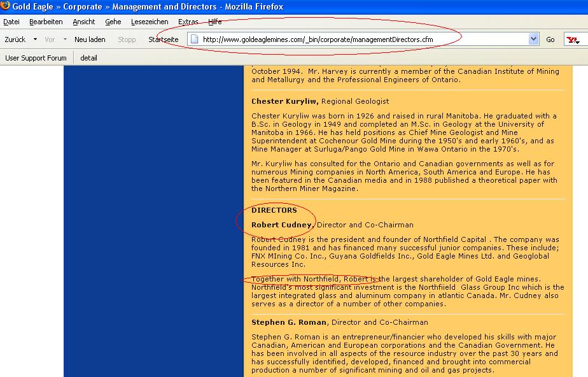
Task: Open the Extras menu
Action: 188,22
